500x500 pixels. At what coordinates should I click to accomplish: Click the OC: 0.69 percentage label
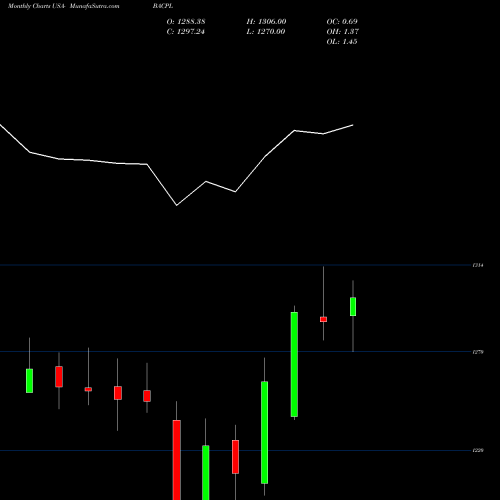[x=342, y=22]
